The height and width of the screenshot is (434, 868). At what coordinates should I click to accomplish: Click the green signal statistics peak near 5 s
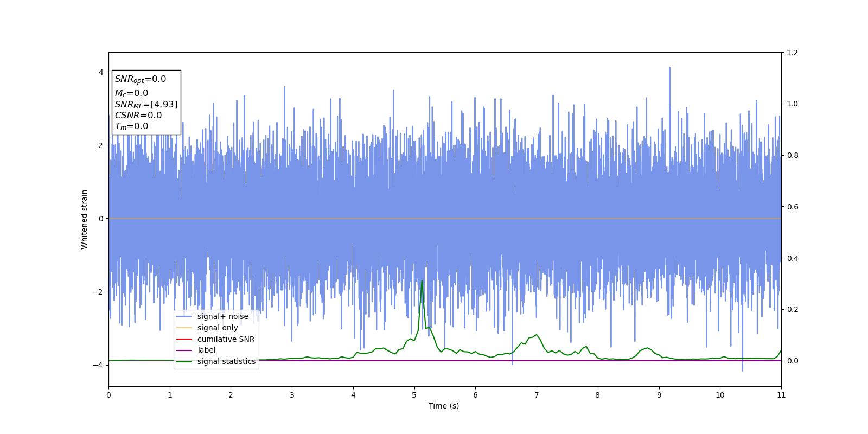tap(422, 281)
